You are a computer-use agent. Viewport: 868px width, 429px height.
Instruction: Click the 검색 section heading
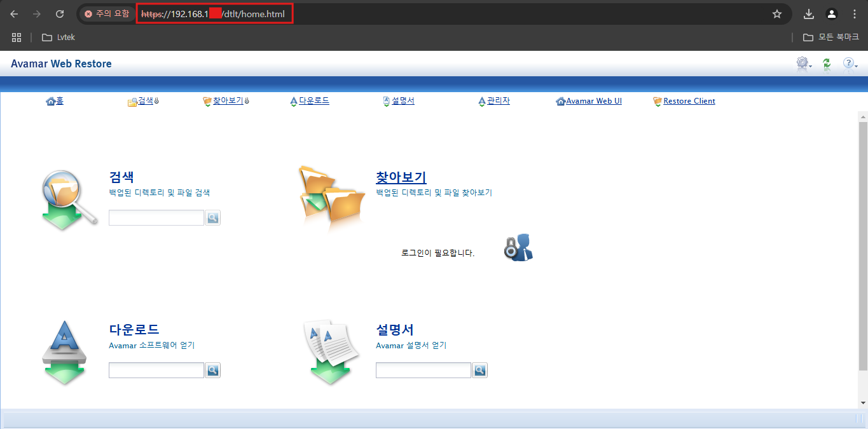pyautogui.click(x=121, y=177)
